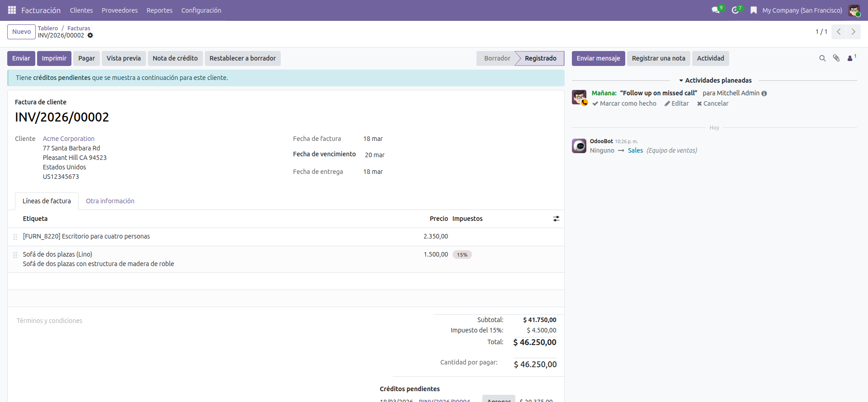Viewport: 868px width, 402px height.
Task: Go to next record arrow
Action: 853,32
